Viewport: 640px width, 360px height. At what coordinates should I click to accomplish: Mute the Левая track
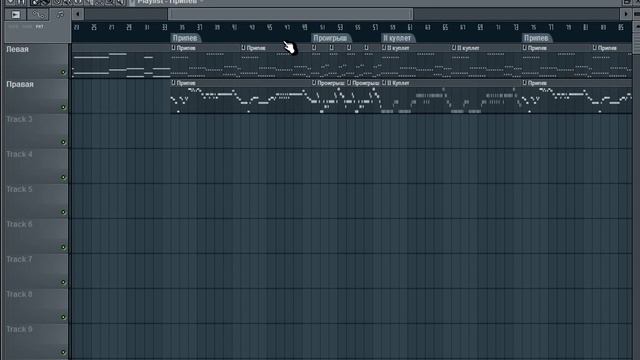pyautogui.click(x=63, y=72)
